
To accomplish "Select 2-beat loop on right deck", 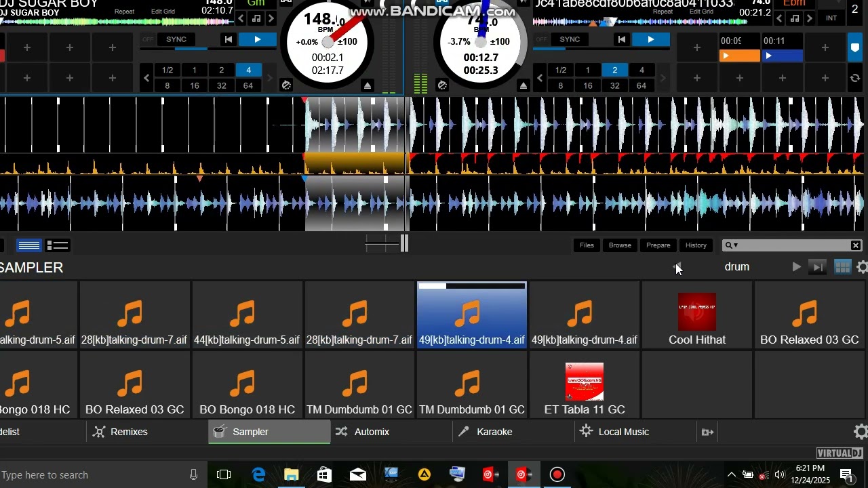I will pyautogui.click(x=614, y=70).
